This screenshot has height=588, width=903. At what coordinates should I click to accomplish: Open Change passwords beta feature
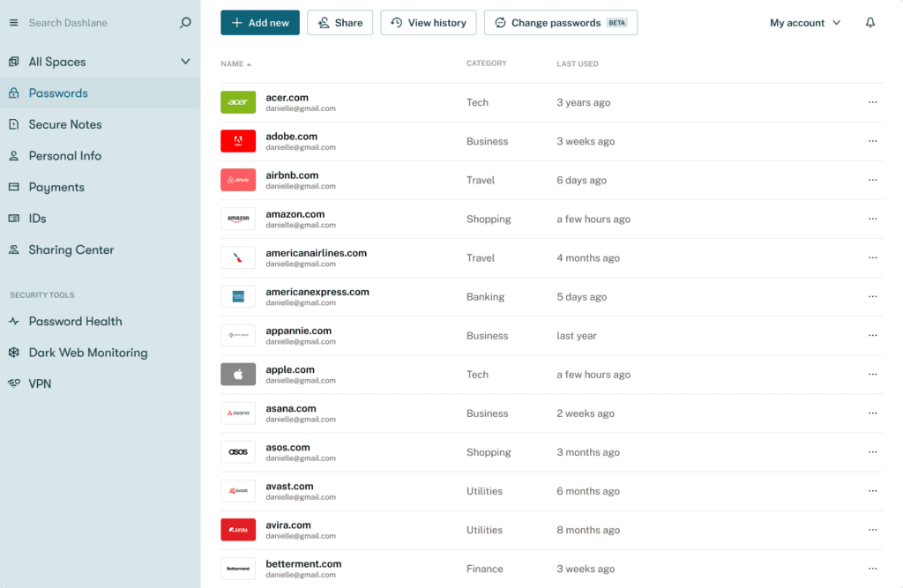[x=561, y=22]
